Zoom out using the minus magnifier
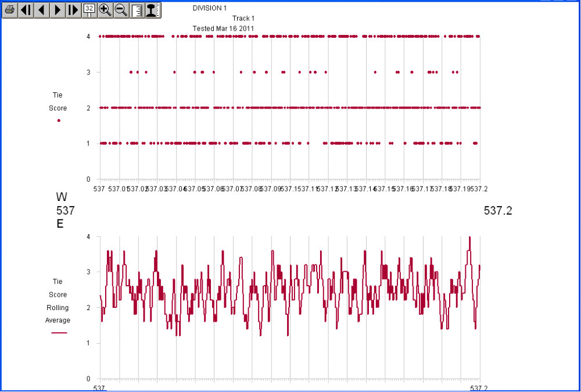581x392 pixels. [121, 10]
